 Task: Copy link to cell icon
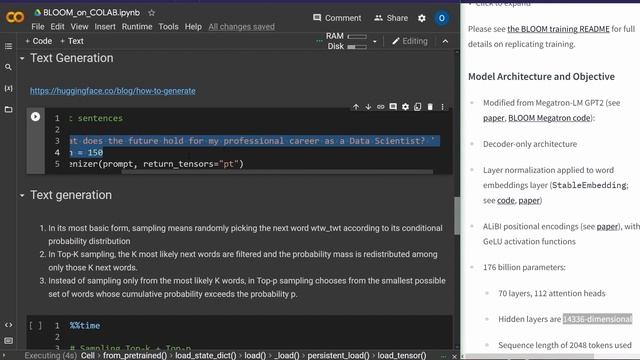[x=380, y=107]
